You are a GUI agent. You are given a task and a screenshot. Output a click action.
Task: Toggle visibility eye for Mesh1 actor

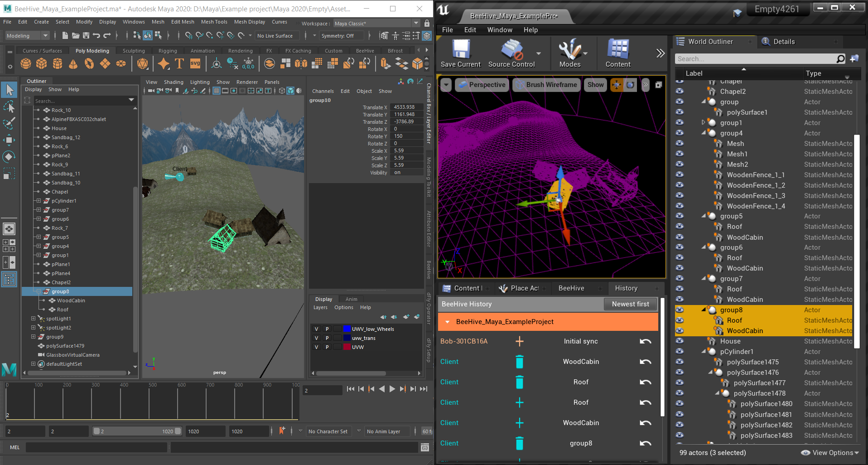point(680,154)
